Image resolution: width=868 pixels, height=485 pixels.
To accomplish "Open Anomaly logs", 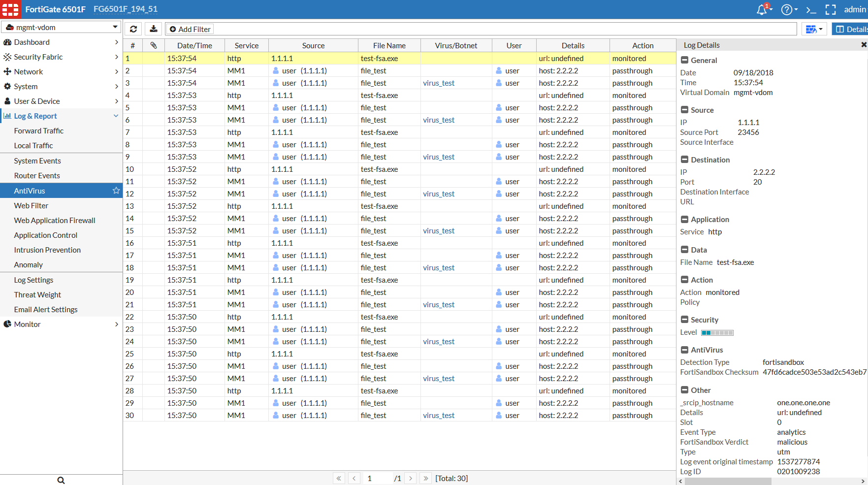I will [29, 265].
